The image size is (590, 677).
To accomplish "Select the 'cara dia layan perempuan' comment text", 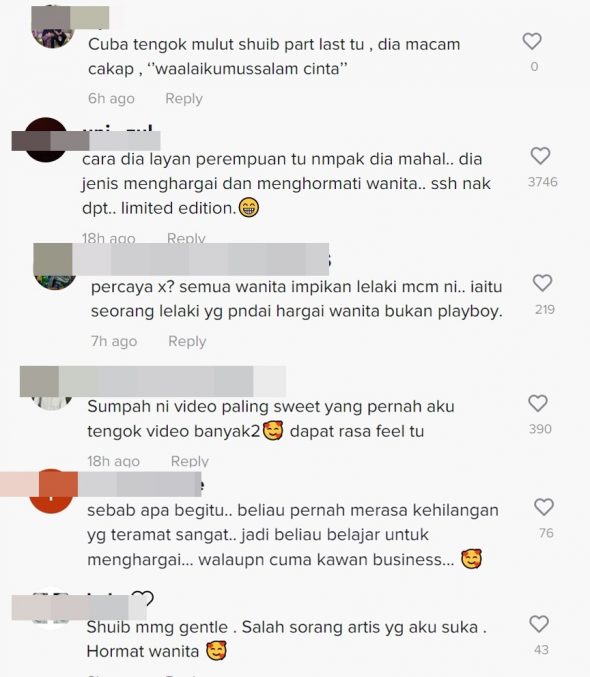I will (286, 183).
